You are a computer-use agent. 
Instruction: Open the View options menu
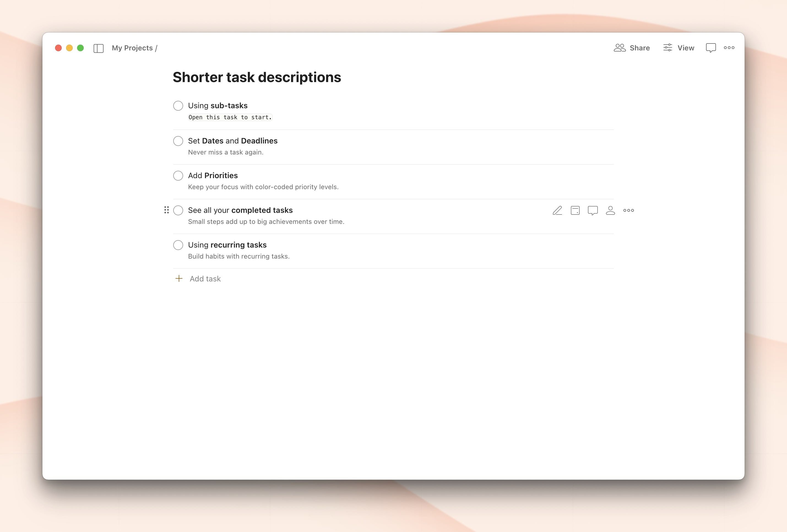pyautogui.click(x=679, y=48)
